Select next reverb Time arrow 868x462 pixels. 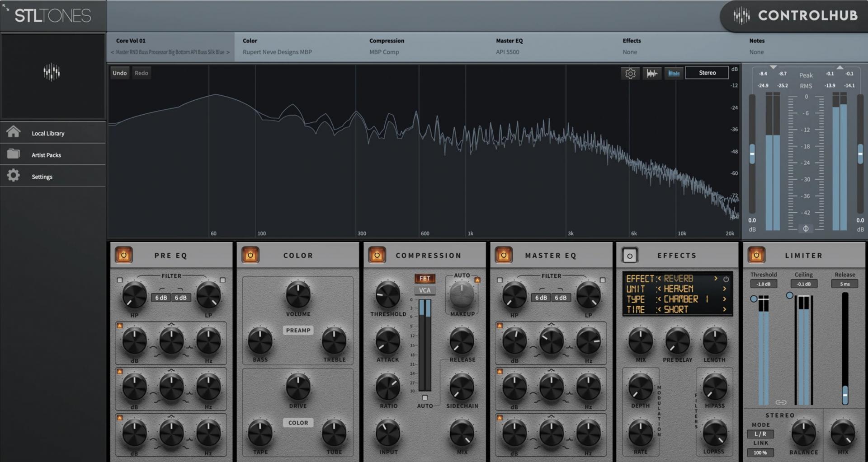[724, 309]
